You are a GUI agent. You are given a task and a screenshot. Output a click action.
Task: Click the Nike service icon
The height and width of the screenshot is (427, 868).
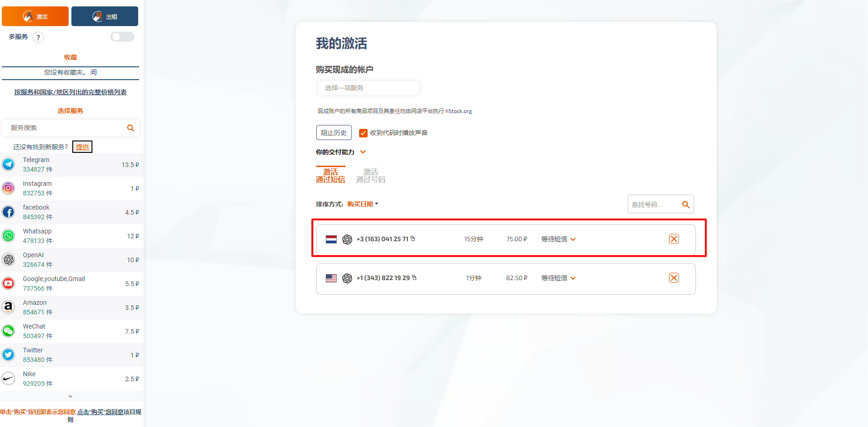click(8, 378)
